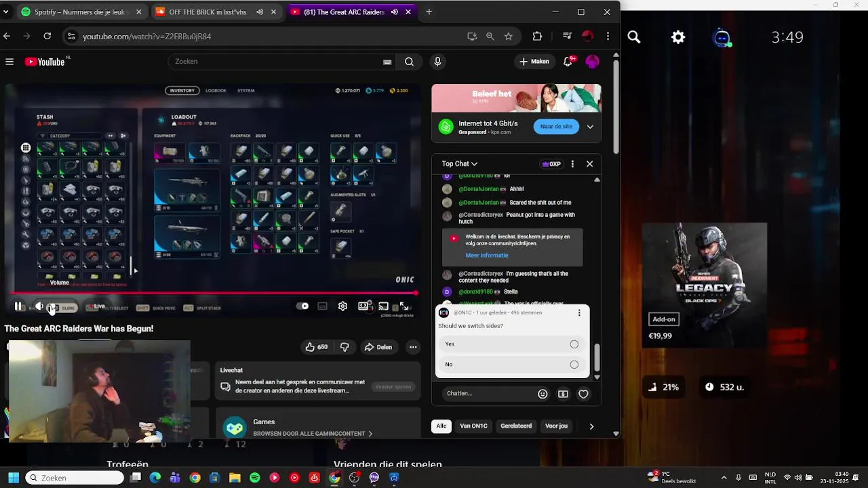Open emoji picker in chat input
Image resolution: width=868 pixels, height=488 pixels.
click(x=542, y=394)
